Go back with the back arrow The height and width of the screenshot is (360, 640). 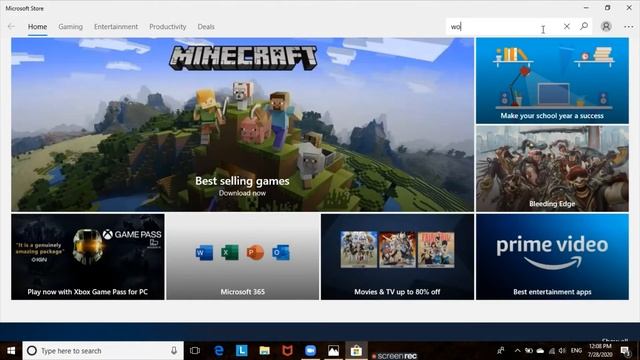(11, 27)
